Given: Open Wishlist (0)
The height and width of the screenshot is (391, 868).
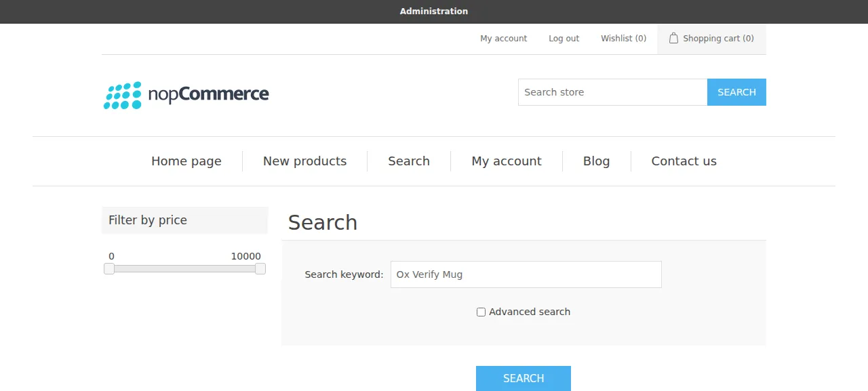Looking at the screenshot, I should pyautogui.click(x=624, y=39).
